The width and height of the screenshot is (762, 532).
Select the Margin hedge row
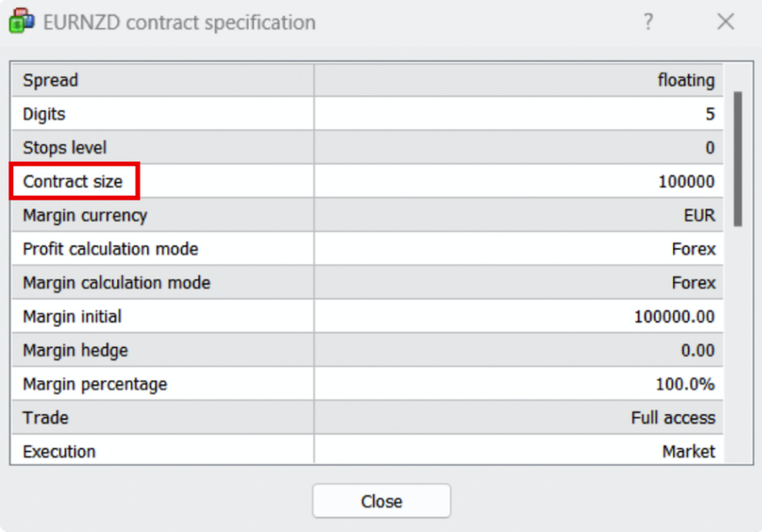pos(368,350)
